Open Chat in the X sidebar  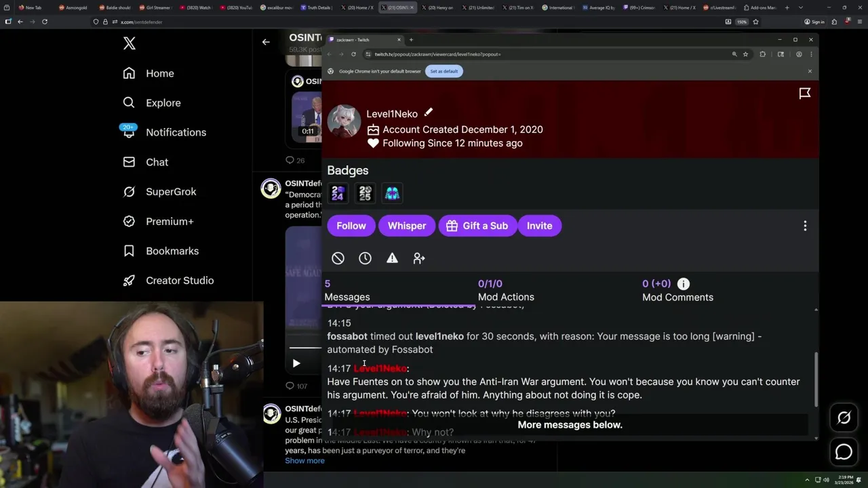click(146, 162)
